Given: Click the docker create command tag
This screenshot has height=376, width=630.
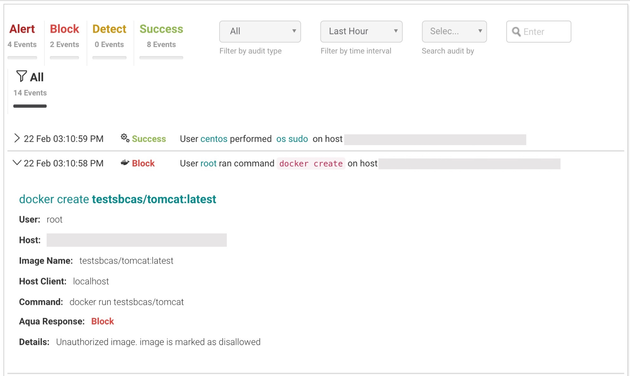Looking at the screenshot, I should tap(311, 163).
